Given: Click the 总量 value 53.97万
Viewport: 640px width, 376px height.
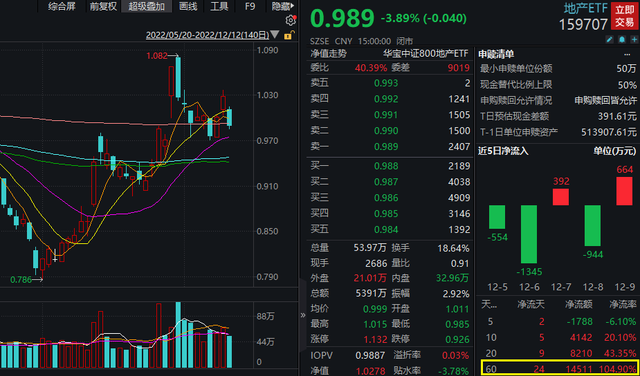Looking at the screenshot, I should tap(370, 248).
